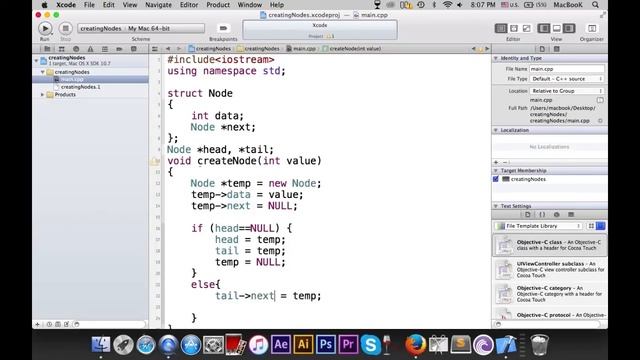
Task: Open Spotlight search in menu bar
Action: tap(596, 5)
